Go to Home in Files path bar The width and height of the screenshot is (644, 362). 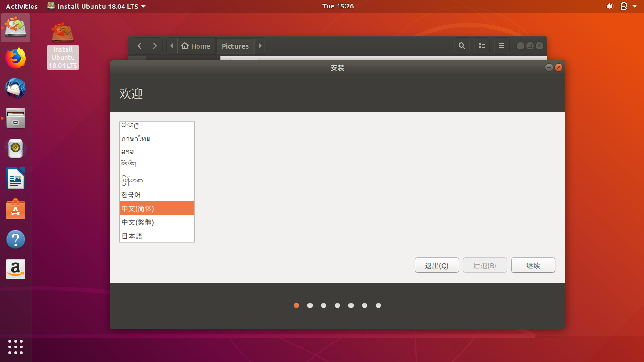click(196, 46)
